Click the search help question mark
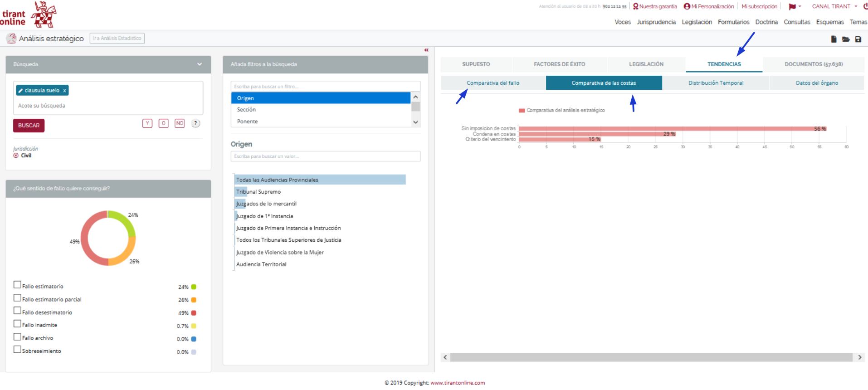Viewport: 868px width, 390px height. point(195,123)
